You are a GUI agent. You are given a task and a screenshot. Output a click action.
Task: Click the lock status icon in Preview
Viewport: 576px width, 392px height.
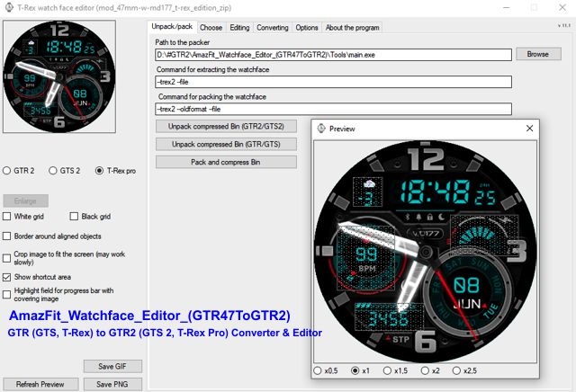click(430, 217)
